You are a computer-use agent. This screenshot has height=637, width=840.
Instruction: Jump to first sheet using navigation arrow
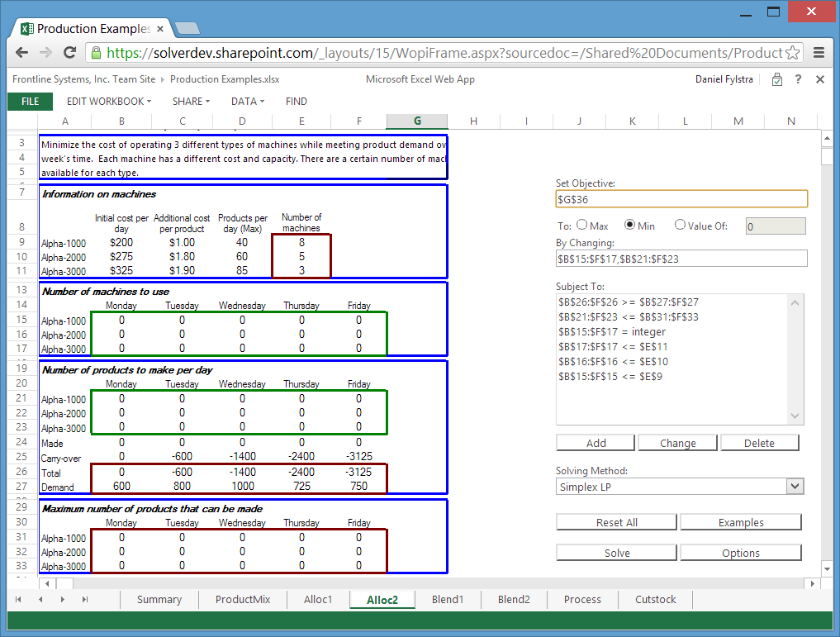[x=19, y=600]
